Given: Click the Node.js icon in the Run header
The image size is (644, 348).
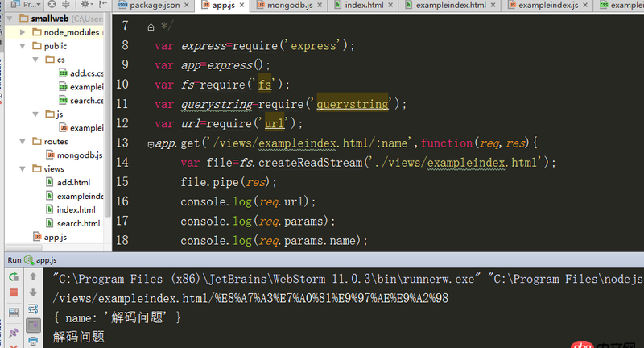Looking at the screenshot, I should pos(29,259).
